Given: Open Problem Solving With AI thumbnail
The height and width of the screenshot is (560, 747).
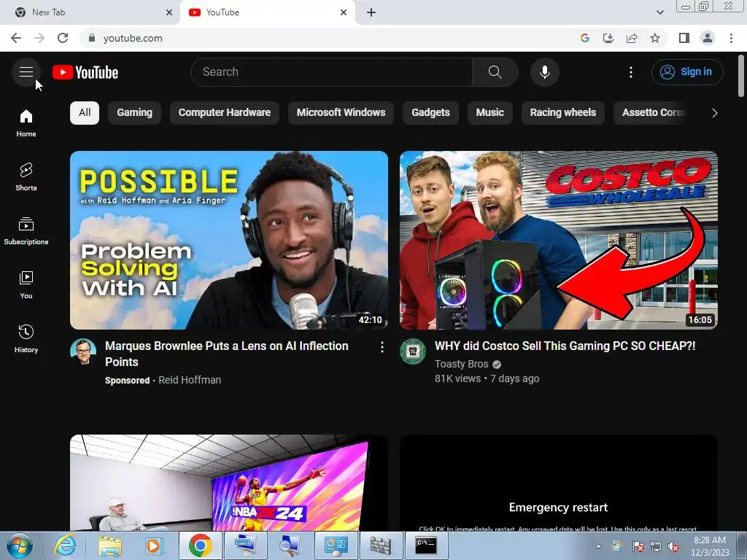Looking at the screenshot, I should 229,240.
